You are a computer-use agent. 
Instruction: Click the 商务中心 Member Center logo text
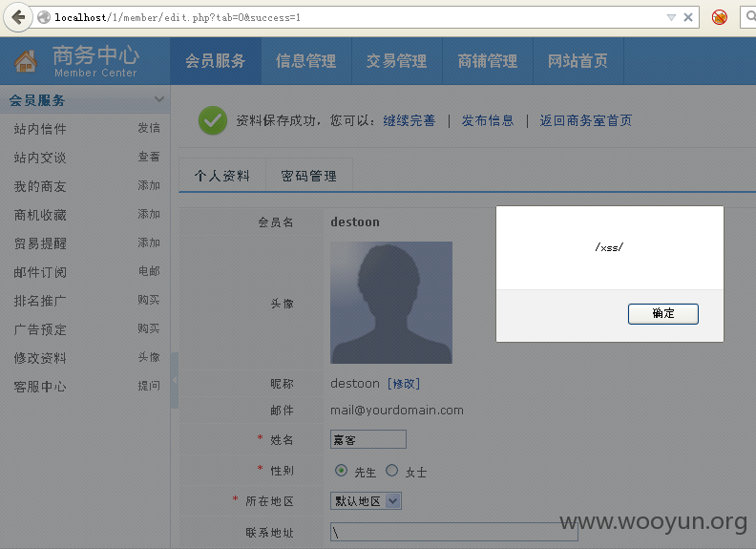[95, 61]
